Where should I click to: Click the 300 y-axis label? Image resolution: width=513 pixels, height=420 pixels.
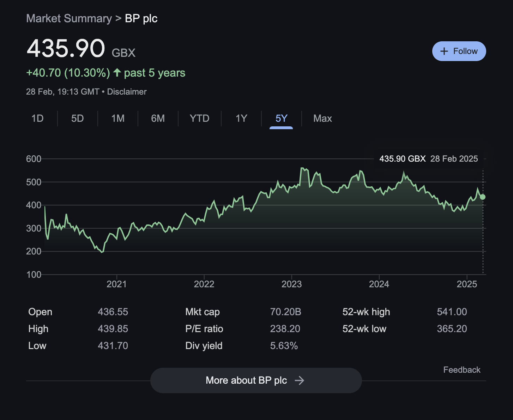(x=34, y=228)
